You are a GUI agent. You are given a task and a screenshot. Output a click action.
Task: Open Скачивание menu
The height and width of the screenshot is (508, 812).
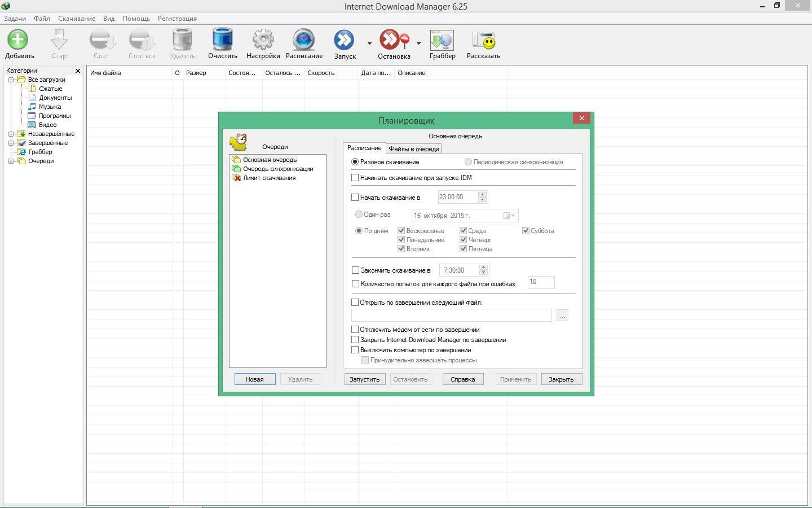[77, 19]
